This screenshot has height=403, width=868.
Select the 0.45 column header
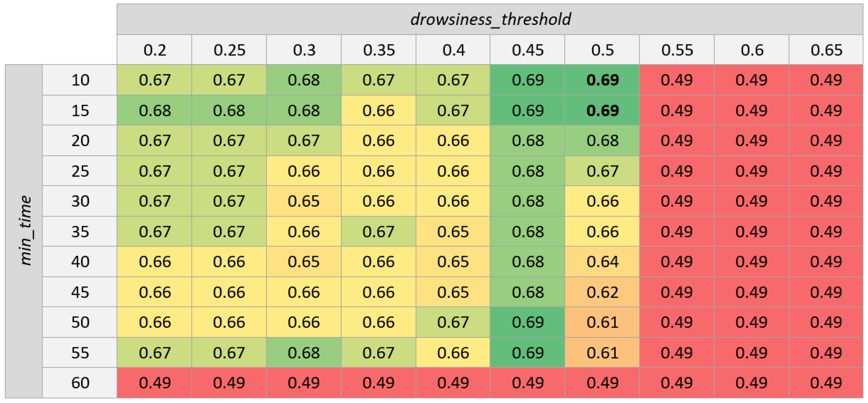[x=527, y=50]
